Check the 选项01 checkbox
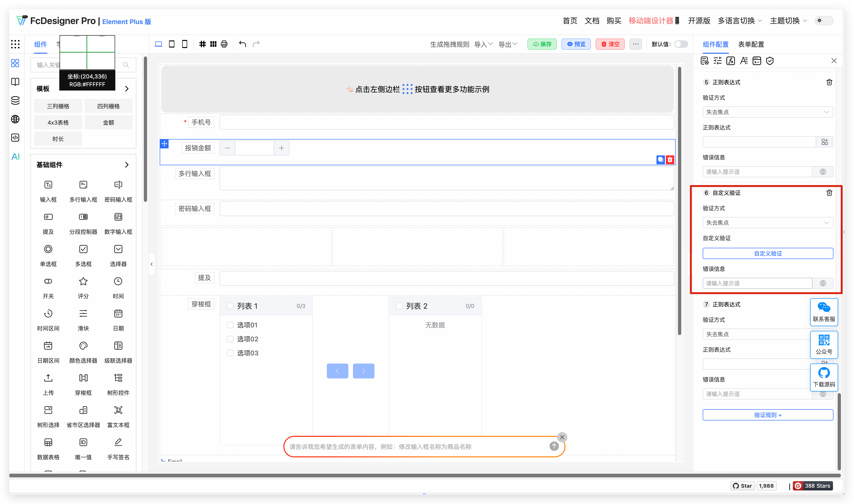 click(x=230, y=325)
